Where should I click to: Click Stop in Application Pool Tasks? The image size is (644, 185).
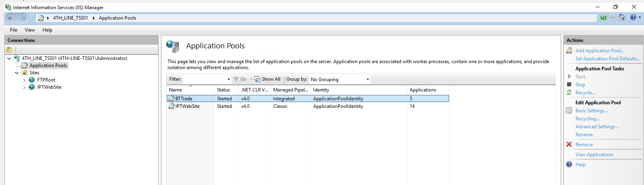[580, 85]
